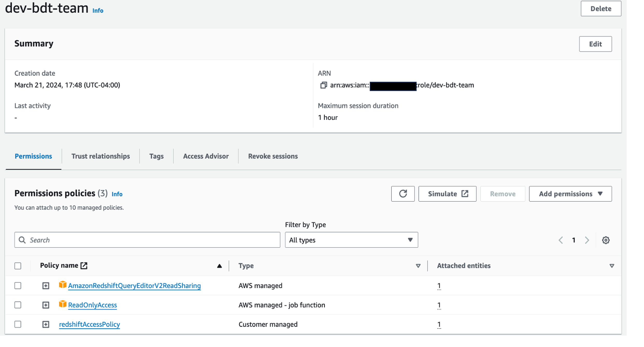Check the checkbox for ReadOnlyAccess
This screenshot has width=644, height=347.
(x=18, y=305)
